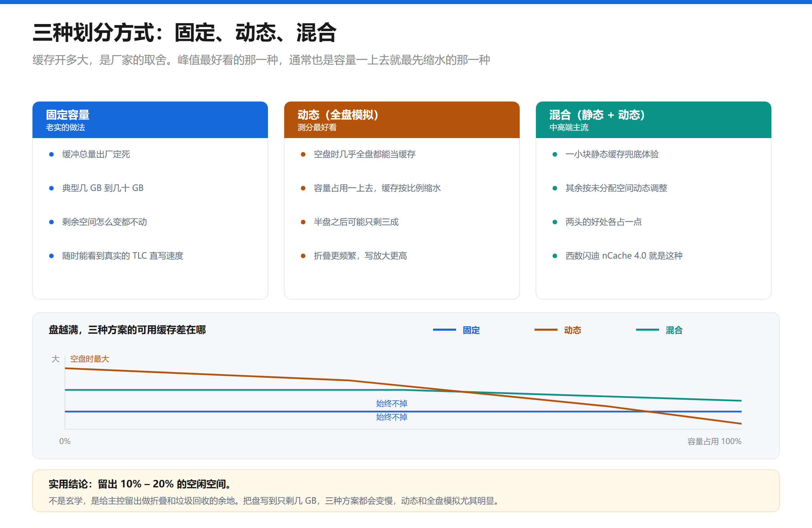The image size is (812, 528).
Task: Click the 空盘时最大 chart annotation
Action: tap(90, 359)
